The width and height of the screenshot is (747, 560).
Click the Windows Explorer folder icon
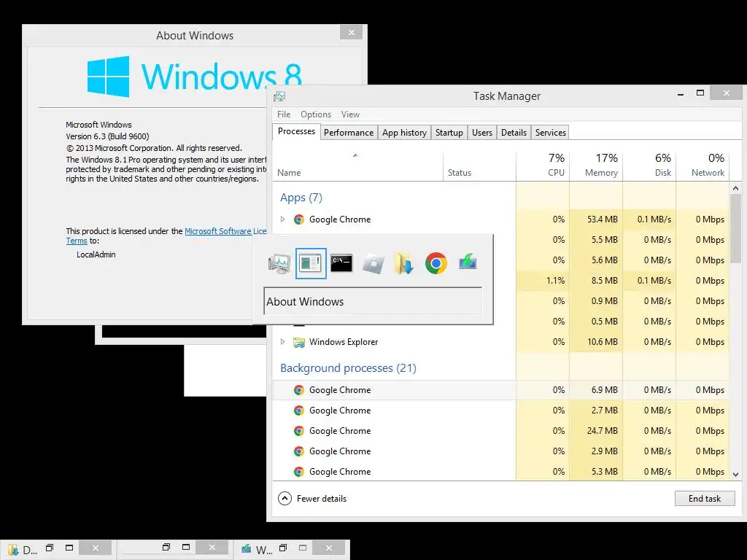(298, 342)
